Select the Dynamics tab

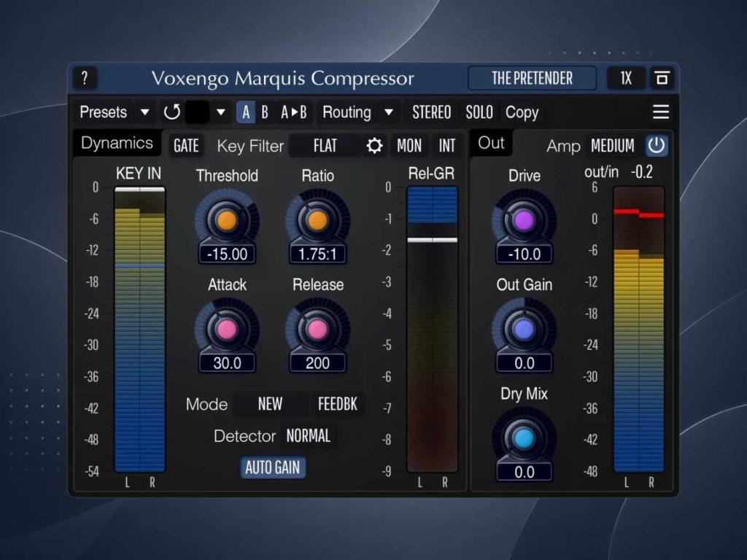[117, 143]
